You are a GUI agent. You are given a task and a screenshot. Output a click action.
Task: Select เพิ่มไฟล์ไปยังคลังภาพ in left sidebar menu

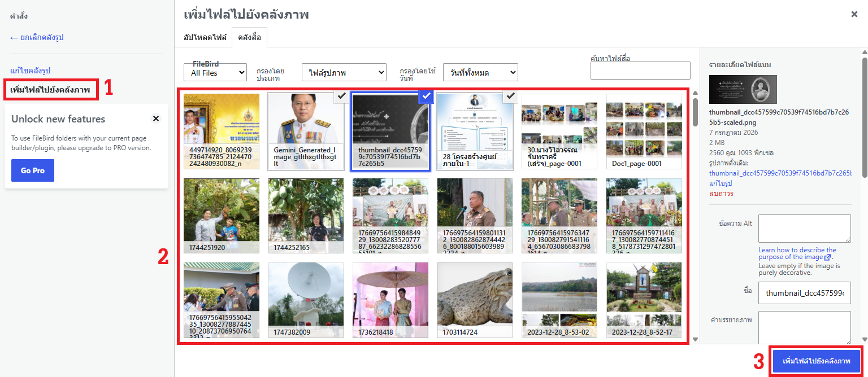click(x=50, y=89)
